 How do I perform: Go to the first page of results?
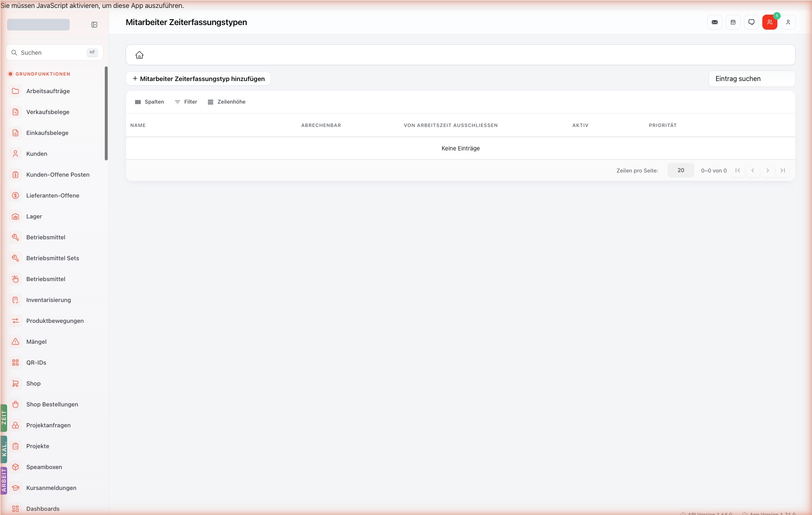[x=738, y=170]
